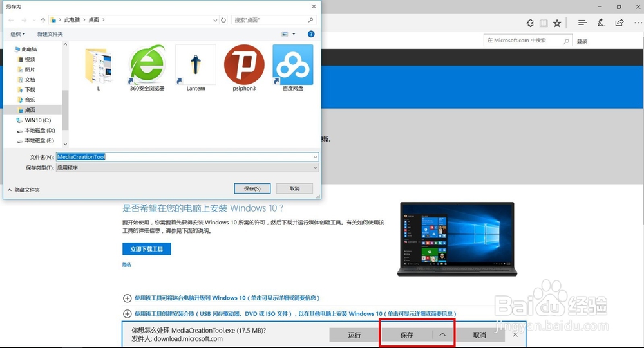Open help icon in Save As dialog
Image resolution: width=644 pixels, height=348 pixels.
pos(311,34)
